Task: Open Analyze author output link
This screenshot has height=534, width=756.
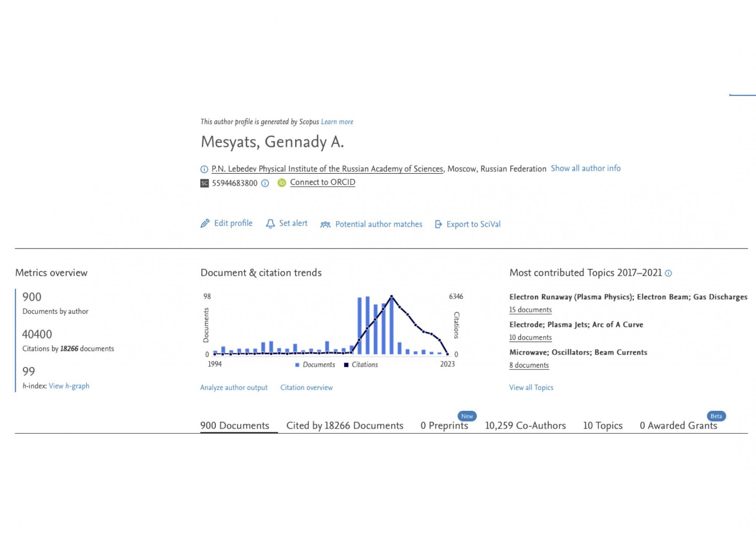Action: [x=234, y=387]
